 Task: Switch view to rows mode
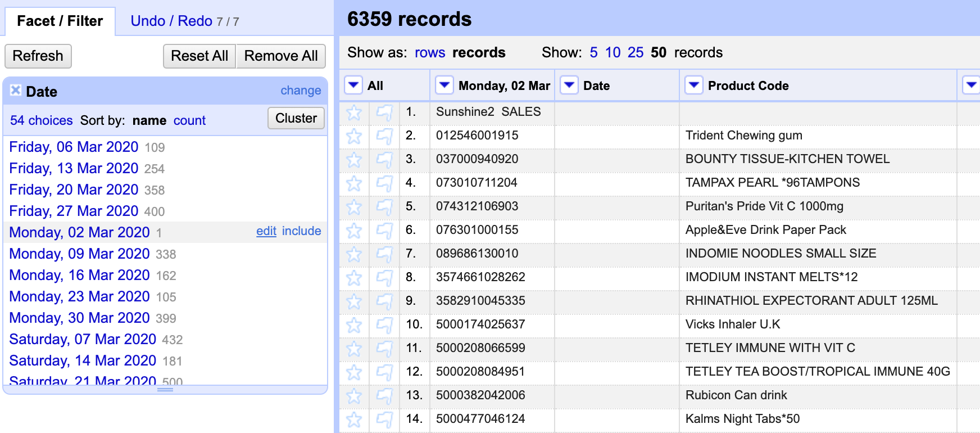[x=429, y=53]
